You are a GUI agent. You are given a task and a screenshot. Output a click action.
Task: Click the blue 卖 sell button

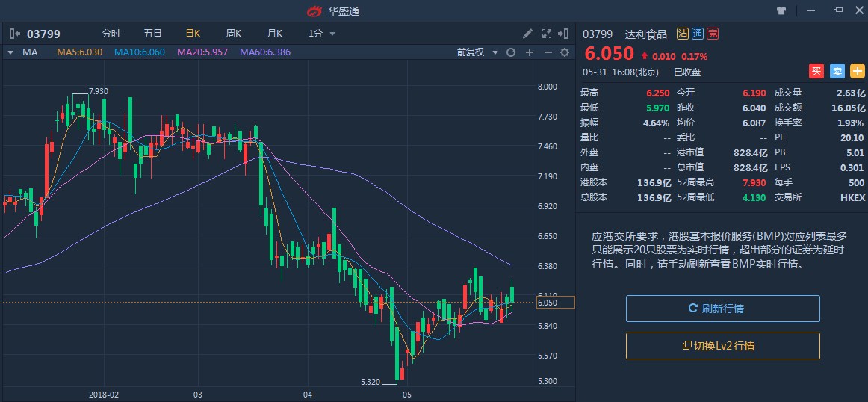pos(837,72)
